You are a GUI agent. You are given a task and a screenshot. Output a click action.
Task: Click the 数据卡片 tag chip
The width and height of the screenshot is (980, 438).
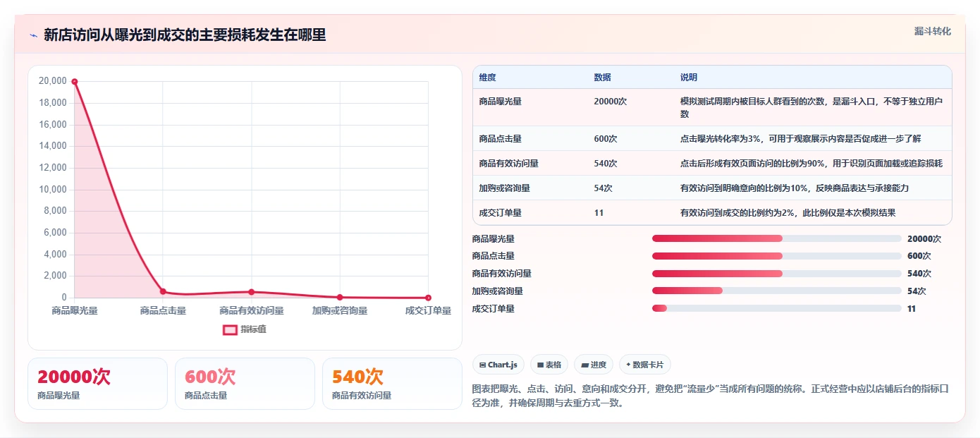coord(645,365)
